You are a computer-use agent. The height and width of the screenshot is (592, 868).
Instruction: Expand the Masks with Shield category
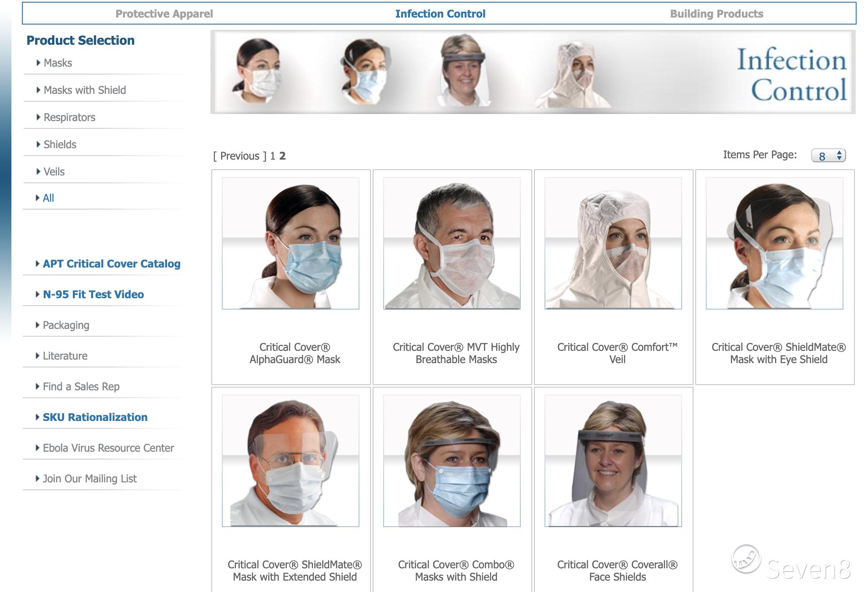point(84,90)
